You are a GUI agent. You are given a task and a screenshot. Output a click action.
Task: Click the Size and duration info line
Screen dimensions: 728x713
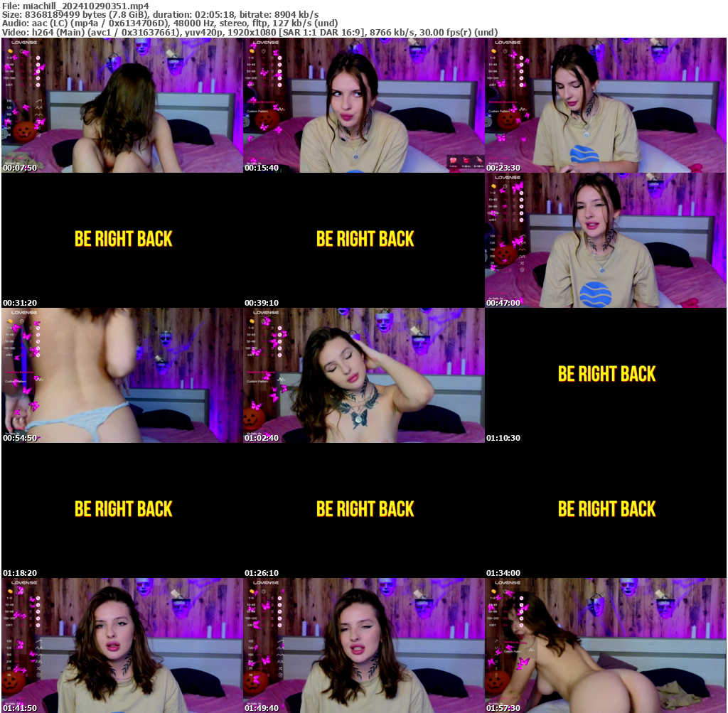point(160,14)
